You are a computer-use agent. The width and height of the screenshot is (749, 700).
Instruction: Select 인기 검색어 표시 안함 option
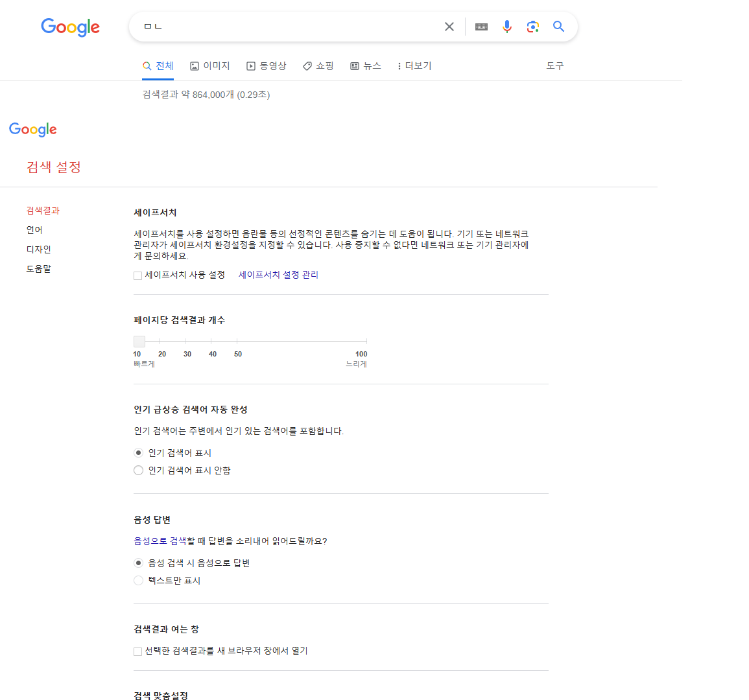pos(138,470)
